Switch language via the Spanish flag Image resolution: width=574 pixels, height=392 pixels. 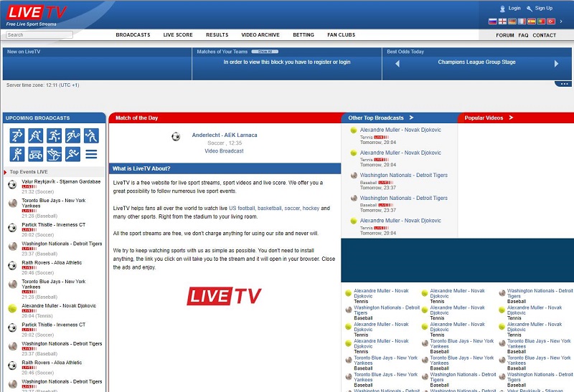point(532,21)
